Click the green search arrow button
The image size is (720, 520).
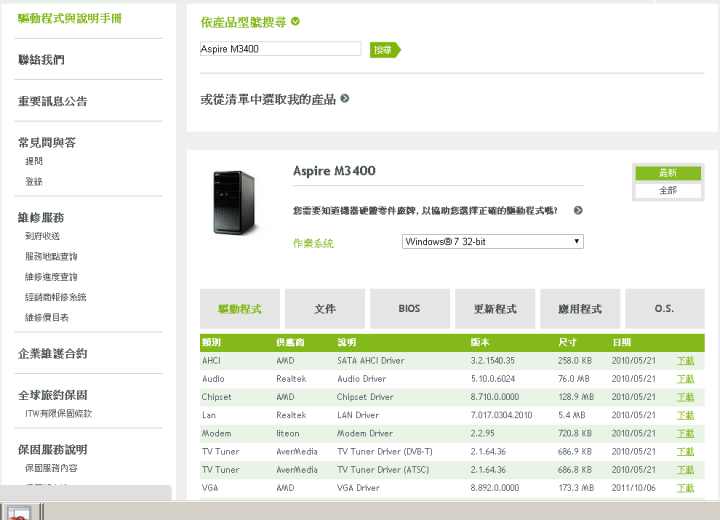[x=385, y=50]
